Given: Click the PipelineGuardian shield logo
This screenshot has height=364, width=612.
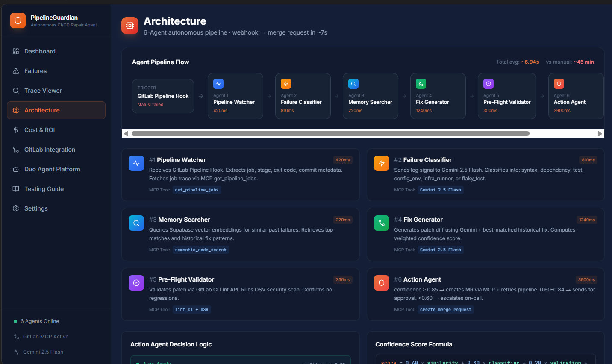Looking at the screenshot, I should point(18,21).
